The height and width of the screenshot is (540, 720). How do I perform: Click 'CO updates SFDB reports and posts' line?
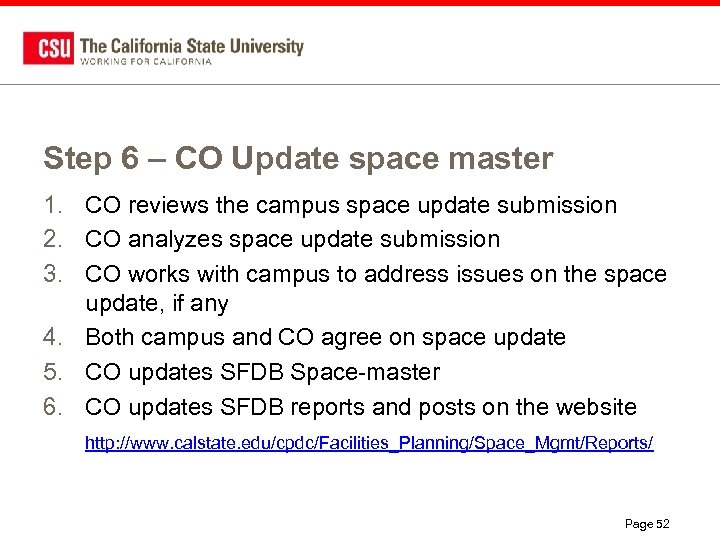(x=361, y=407)
